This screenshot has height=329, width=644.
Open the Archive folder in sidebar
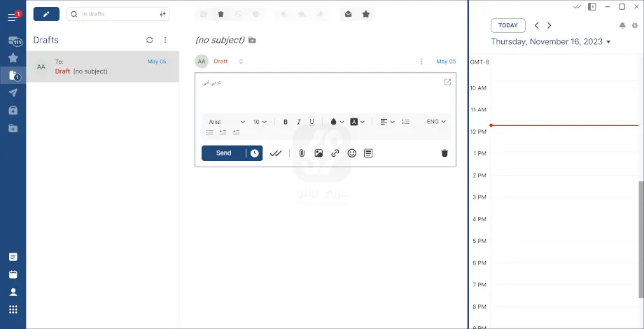13,111
